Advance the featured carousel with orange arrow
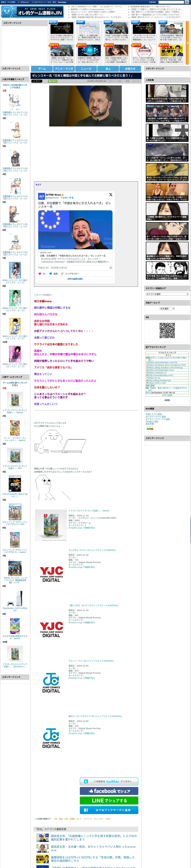Image resolution: width=191 pixels, height=868 pixels. click(x=187, y=43)
